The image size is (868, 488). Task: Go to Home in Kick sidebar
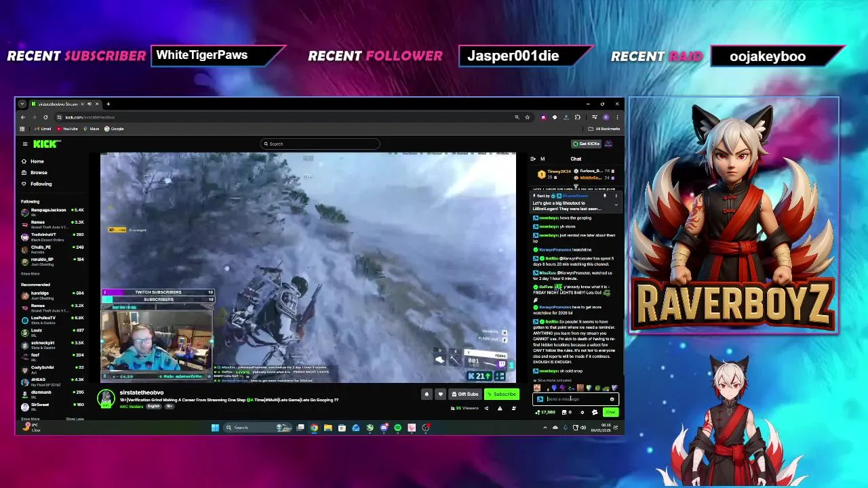[33, 161]
